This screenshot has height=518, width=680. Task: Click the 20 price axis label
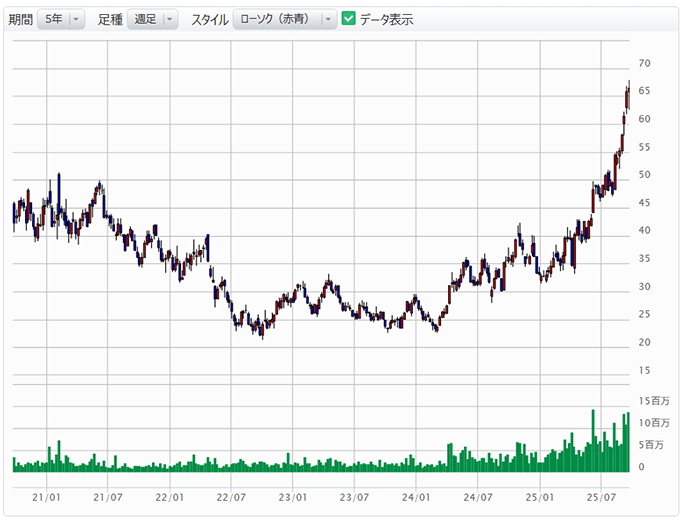point(645,343)
